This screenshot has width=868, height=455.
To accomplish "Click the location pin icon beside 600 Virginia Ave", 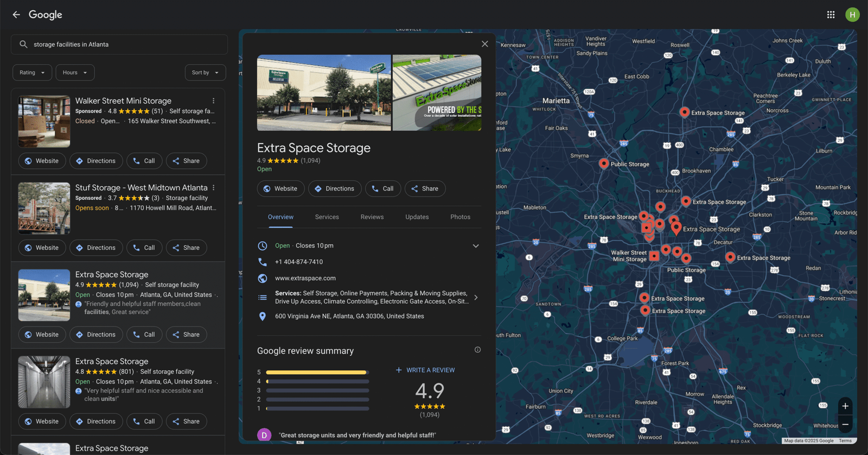I will point(263,316).
